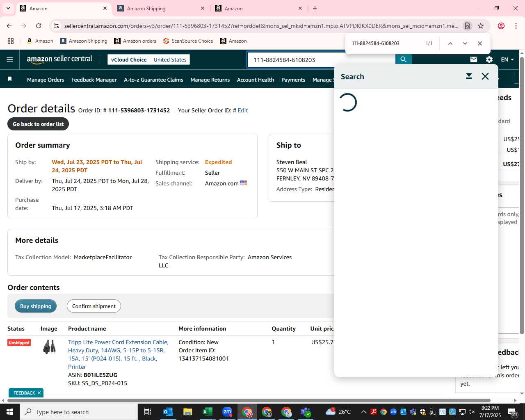
Task: Click Edit next to Your Seller Order ID
Action: pos(243,110)
